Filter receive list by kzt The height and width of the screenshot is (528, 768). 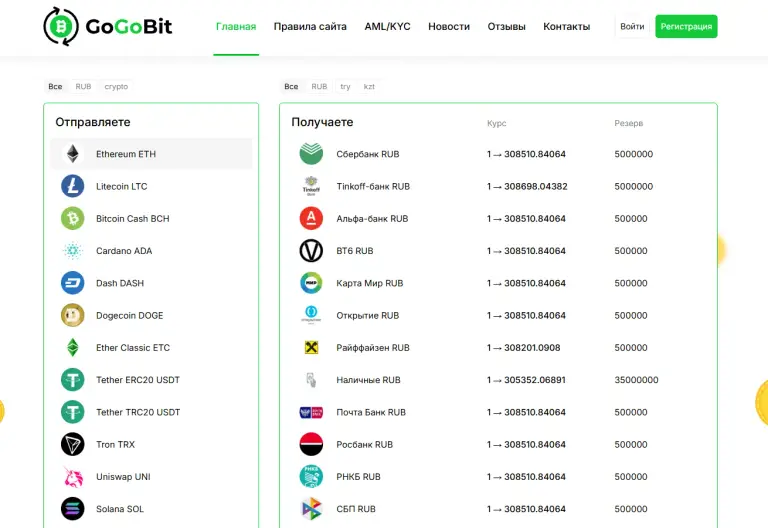pos(369,87)
